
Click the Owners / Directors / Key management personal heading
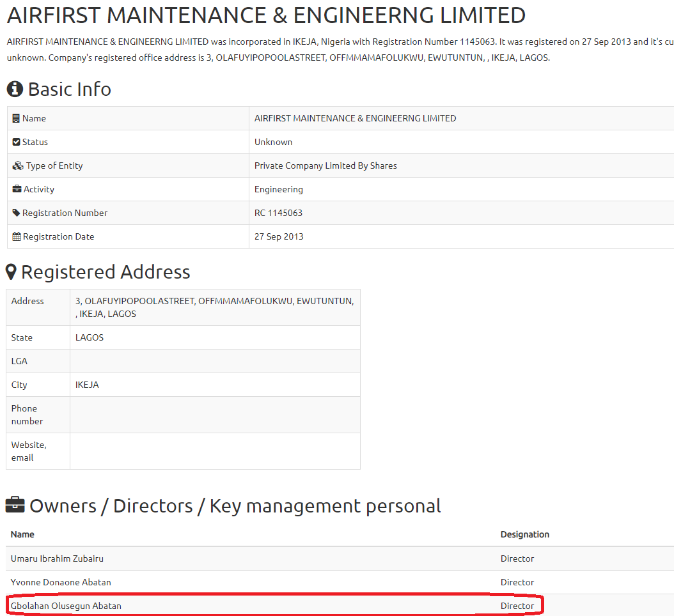235,506
